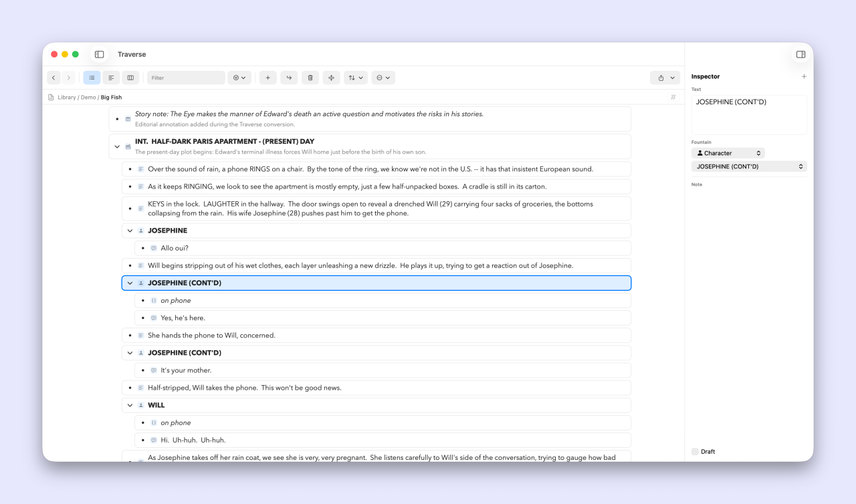Collapse the highlighted JOSEPHINE (CONT'D) row
856x504 pixels.
click(x=130, y=283)
